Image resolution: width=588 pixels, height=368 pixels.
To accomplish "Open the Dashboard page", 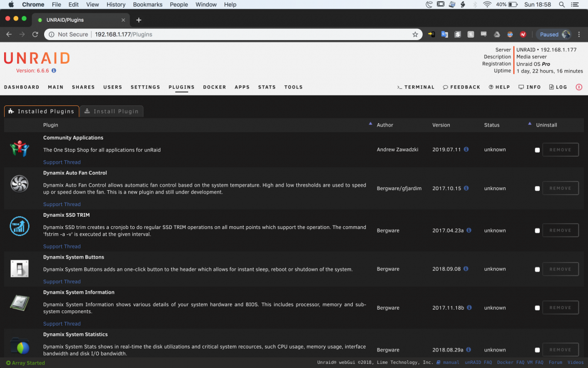I will [x=22, y=87].
